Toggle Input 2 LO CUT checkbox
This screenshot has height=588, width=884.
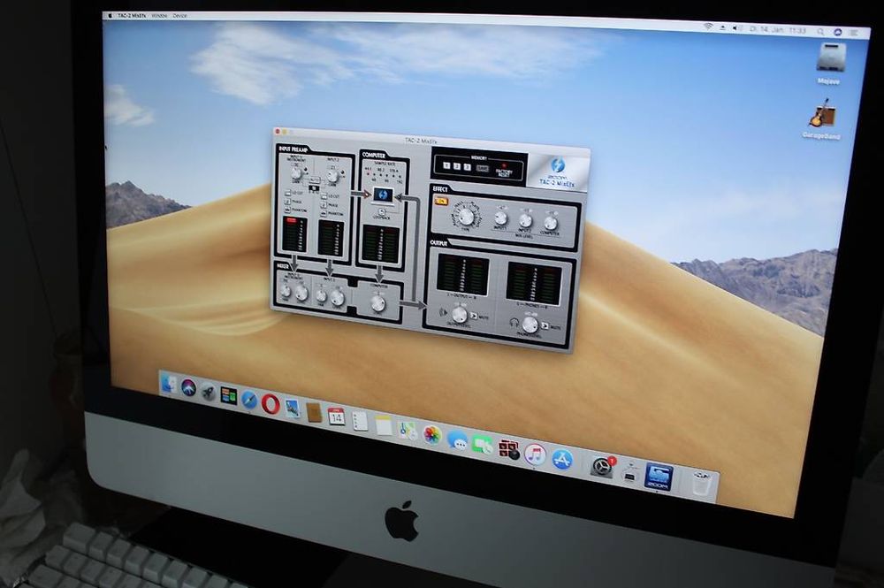[x=324, y=195]
